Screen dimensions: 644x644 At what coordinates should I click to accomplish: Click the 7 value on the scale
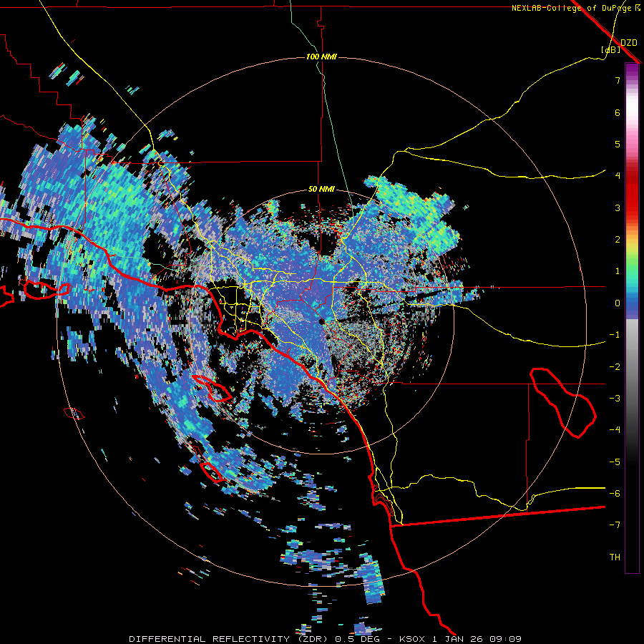tap(618, 80)
